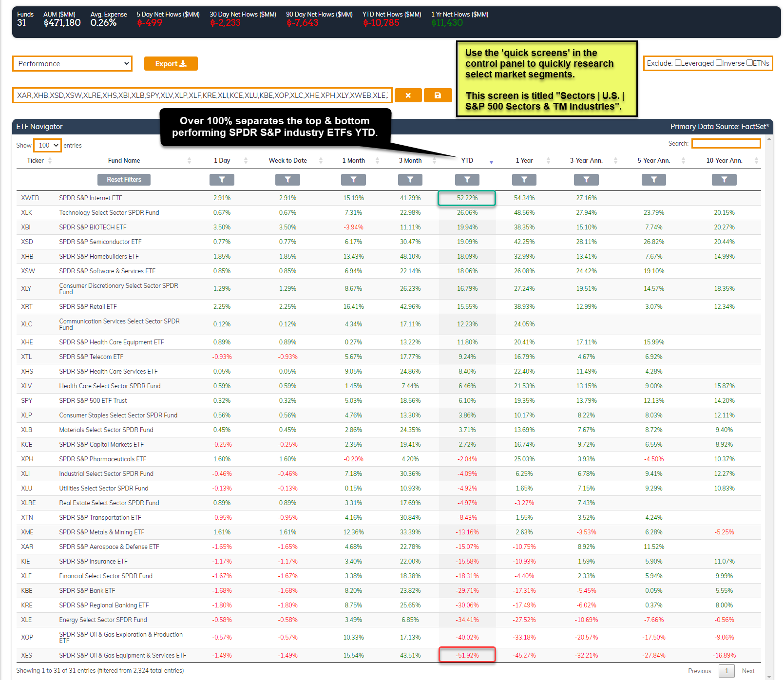Select Communication Services Select Sector SPDR Fund
The image size is (784, 680).
click(119, 324)
